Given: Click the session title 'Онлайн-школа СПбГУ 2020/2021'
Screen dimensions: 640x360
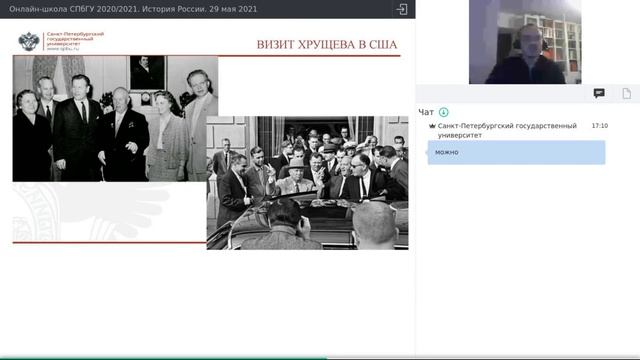Looking at the screenshot, I should (73, 9).
